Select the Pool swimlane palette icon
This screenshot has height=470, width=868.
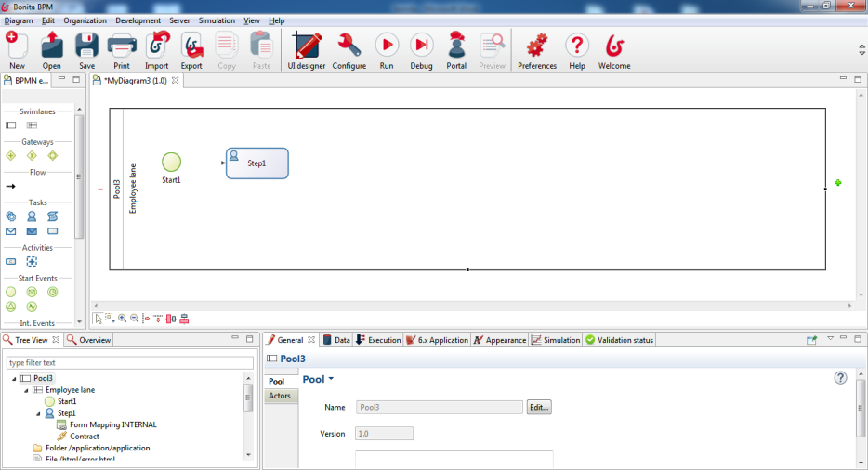pyautogui.click(x=10, y=125)
